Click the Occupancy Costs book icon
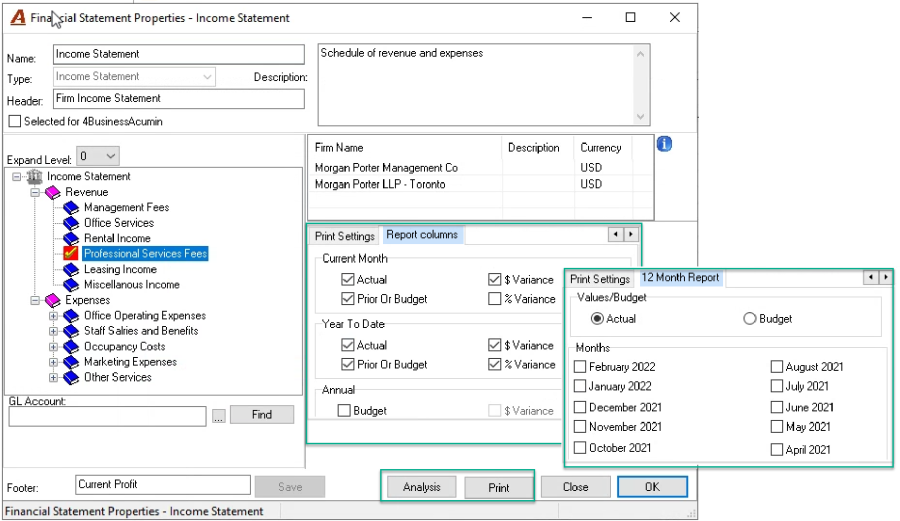This screenshot has height=521, width=900. click(71, 347)
